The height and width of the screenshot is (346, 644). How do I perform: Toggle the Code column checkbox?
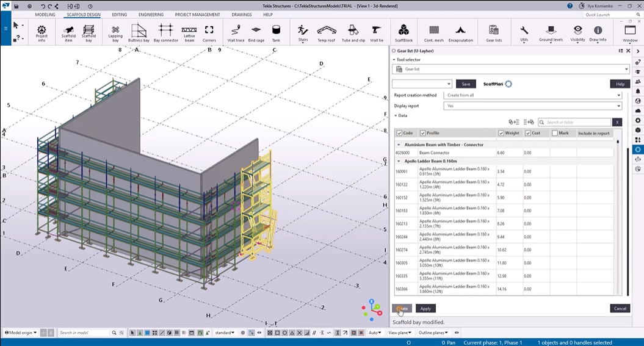pyautogui.click(x=399, y=134)
